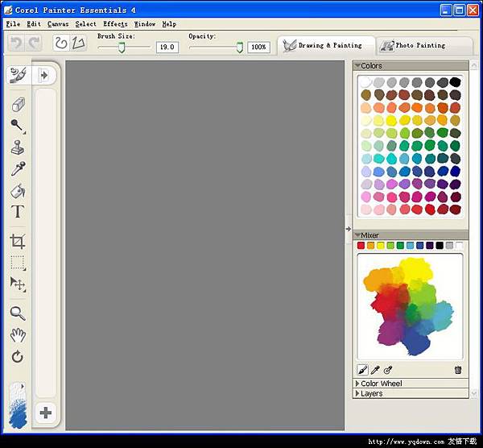Select the Magnifier zoom tool

pyautogui.click(x=18, y=313)
